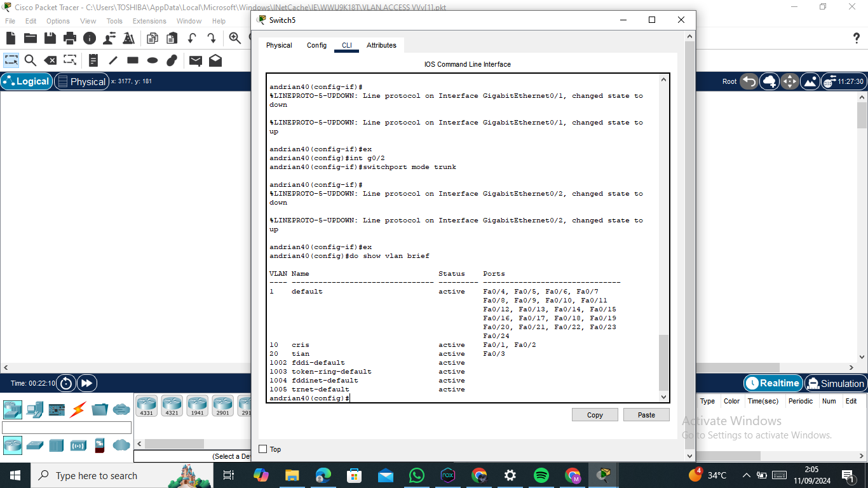Open the Config tab in Switch5
This screenshot has height=488, width=868.
[316, 45]
